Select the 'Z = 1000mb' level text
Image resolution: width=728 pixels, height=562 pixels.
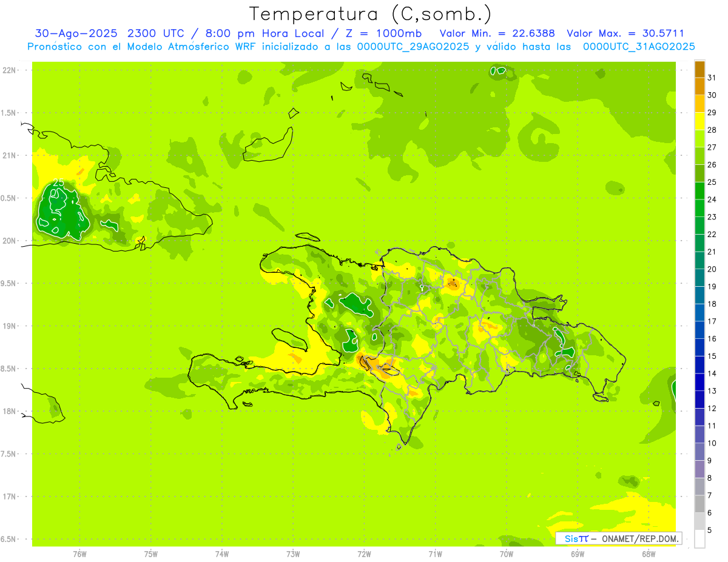click(x=384, y=33)
